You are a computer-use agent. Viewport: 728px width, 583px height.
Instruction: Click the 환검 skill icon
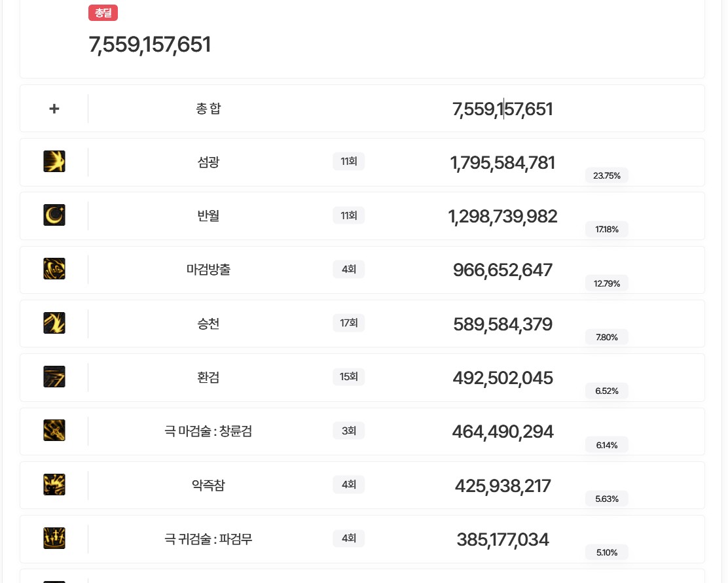pos(54,377)
